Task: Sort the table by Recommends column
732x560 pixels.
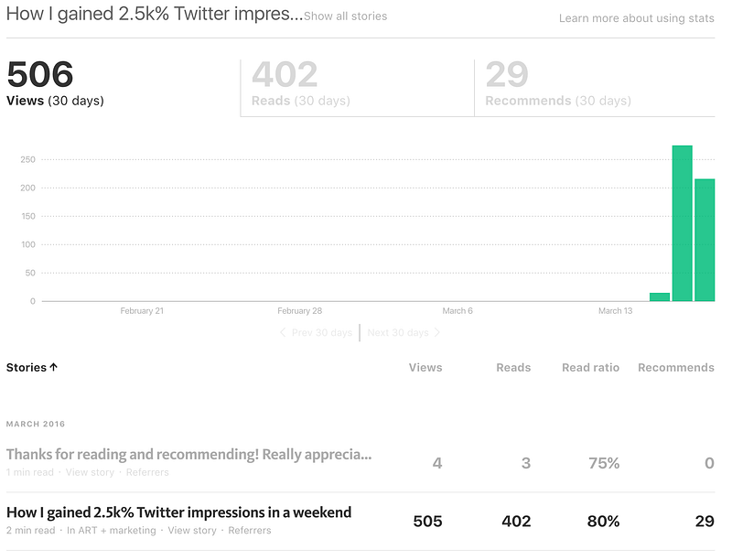Action: tap(676, 367)
